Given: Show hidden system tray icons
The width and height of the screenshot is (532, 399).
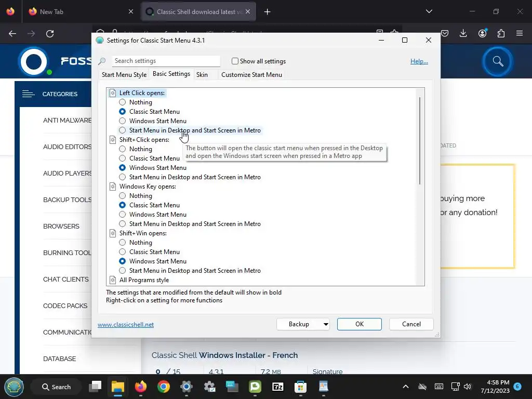Looking at the screenshot, I should click(405, 387).
